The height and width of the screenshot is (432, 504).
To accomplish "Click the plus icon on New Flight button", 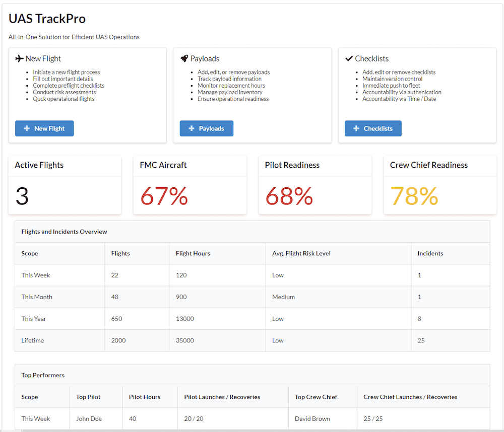I will point(27,128).
